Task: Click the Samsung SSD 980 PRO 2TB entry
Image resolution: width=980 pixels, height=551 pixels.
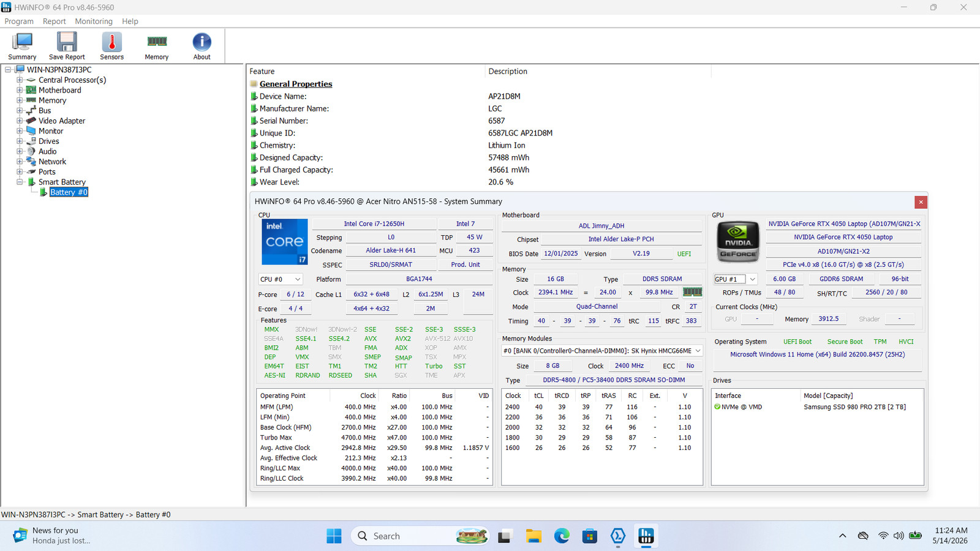Action: pyautogui.click(x=855, y=407)
